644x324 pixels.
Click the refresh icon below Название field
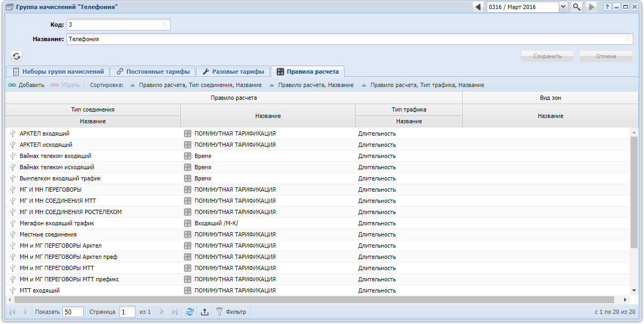[17, 56]
